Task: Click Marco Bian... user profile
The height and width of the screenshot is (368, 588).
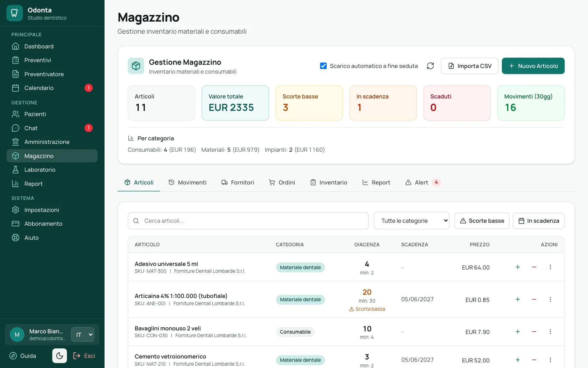Action: pyautogui.click(x=38, y=335)
